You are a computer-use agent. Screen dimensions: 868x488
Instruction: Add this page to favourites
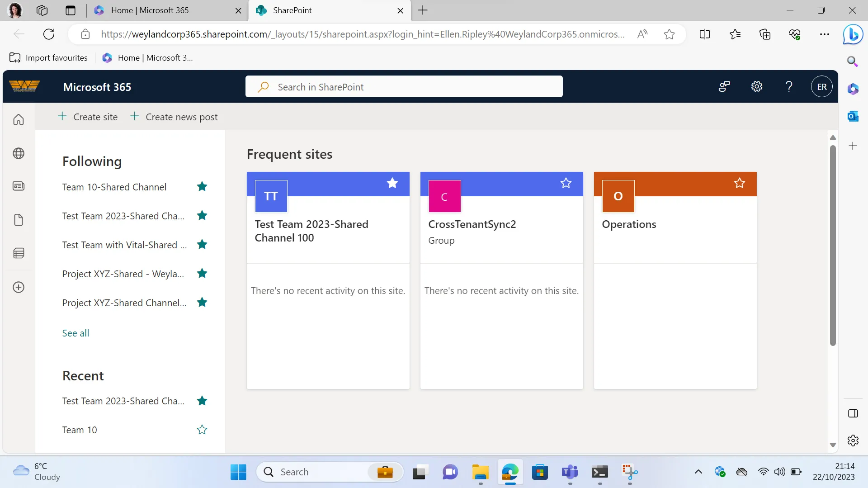pyautogui.click(x=670, y=34)
